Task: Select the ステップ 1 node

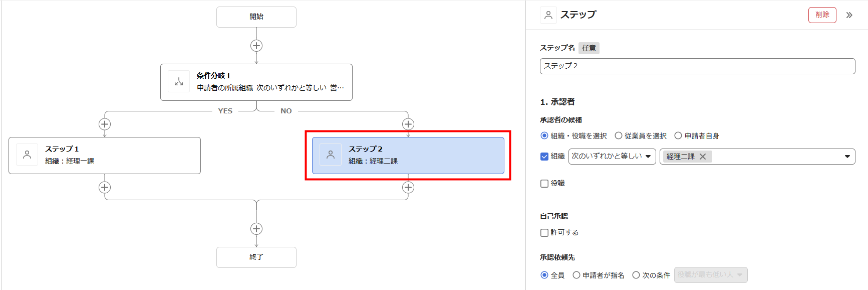Action: [105, 156]
